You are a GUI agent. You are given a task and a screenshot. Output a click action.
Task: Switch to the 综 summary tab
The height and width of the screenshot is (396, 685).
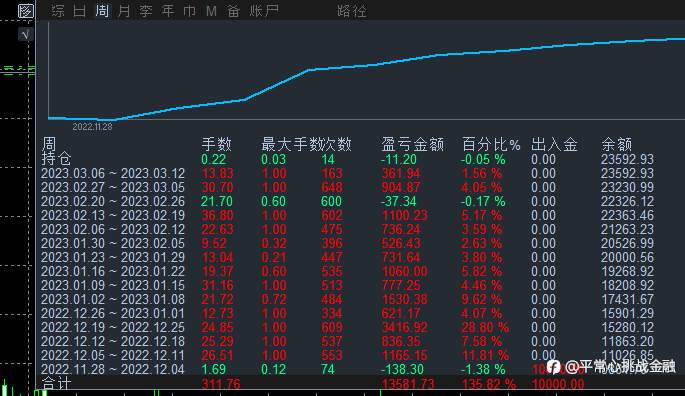coord(58,10)
